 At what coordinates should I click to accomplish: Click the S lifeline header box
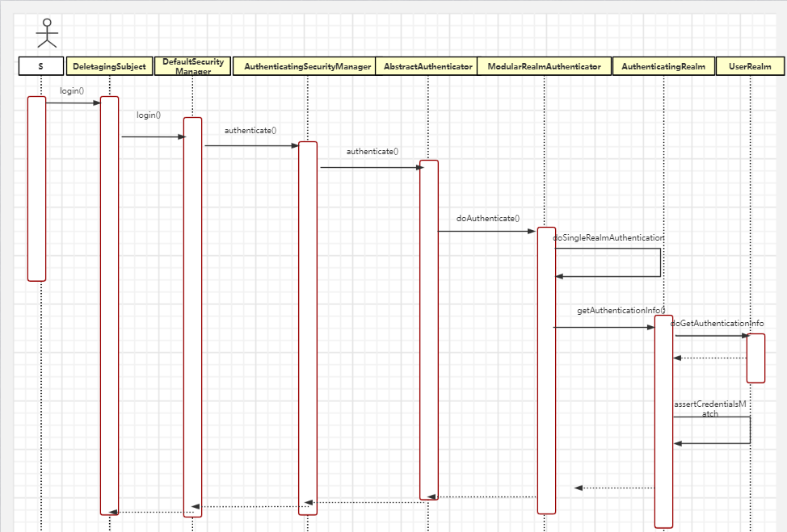pos(41,66)
